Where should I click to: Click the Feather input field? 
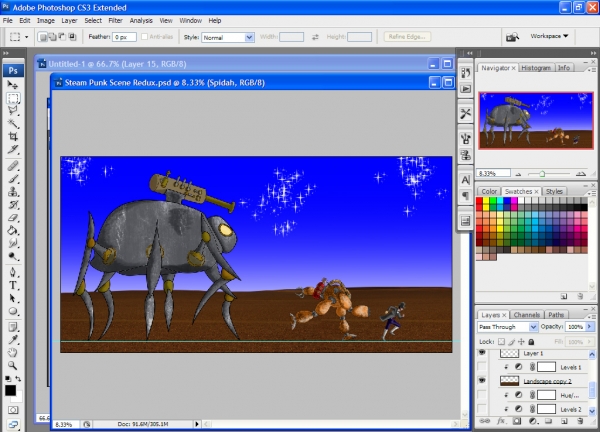tap(124, 37)
